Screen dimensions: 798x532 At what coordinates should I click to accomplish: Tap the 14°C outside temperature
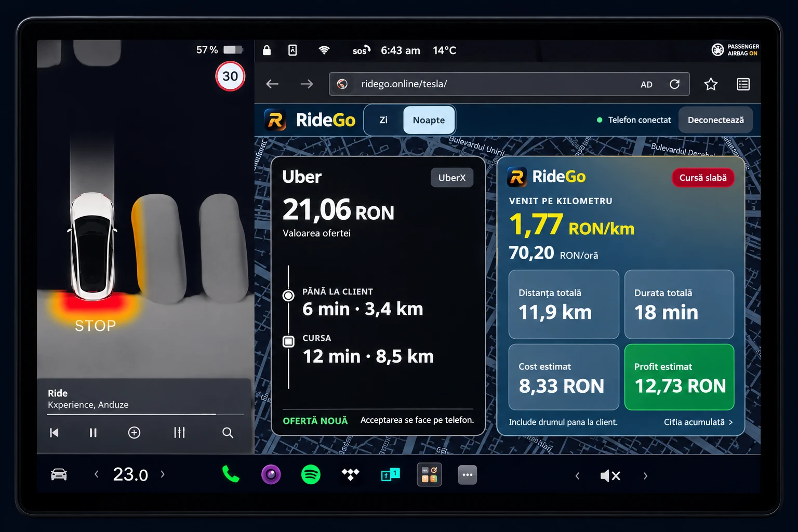tap(445, 50)
